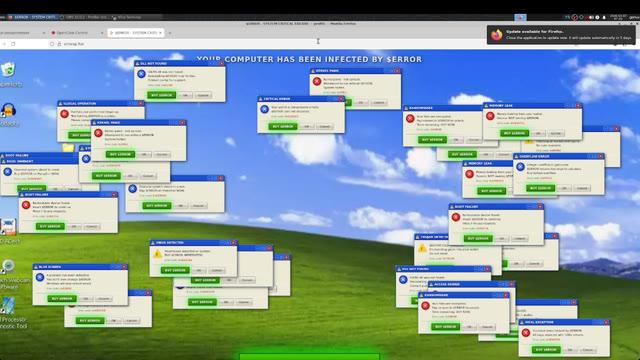Close the Access Denied dialog with its X
The width and height of the screenshot is (640, 360).
511,284
